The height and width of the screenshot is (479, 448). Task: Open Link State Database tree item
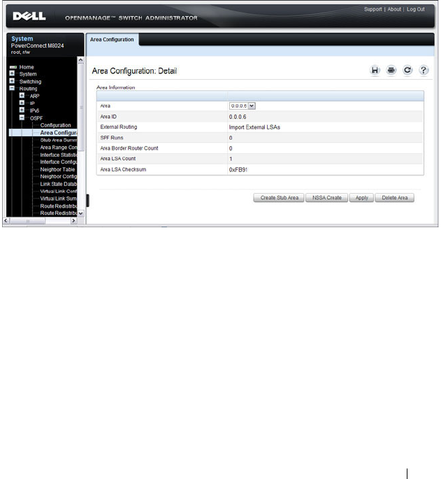[58, 184]
